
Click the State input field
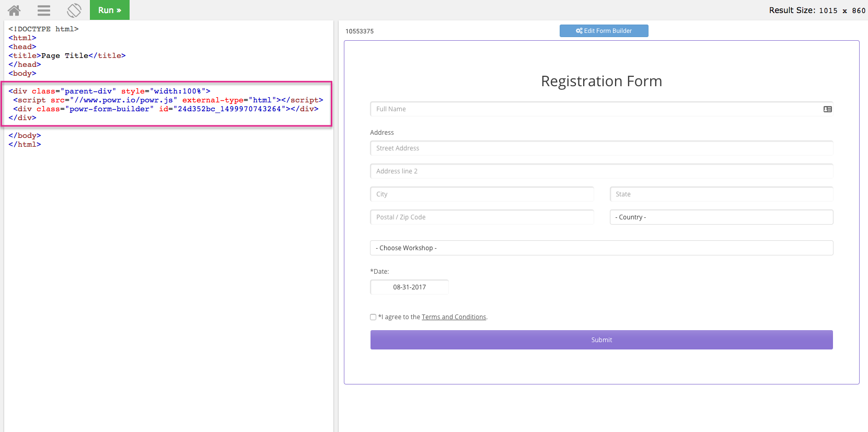point(721,194)
